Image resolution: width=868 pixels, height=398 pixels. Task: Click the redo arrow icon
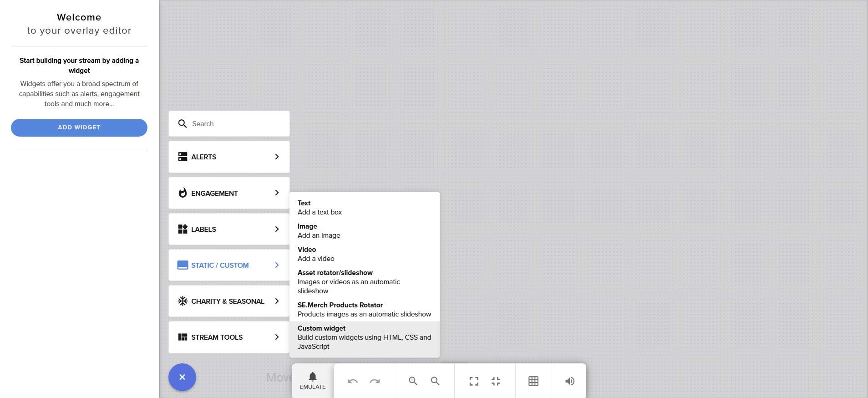point(375,381)
